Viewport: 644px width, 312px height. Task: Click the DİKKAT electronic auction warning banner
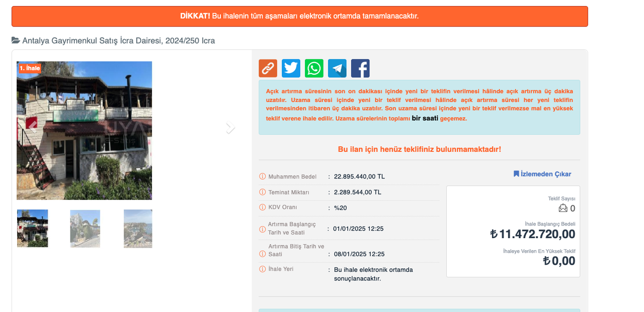[300, 16]
